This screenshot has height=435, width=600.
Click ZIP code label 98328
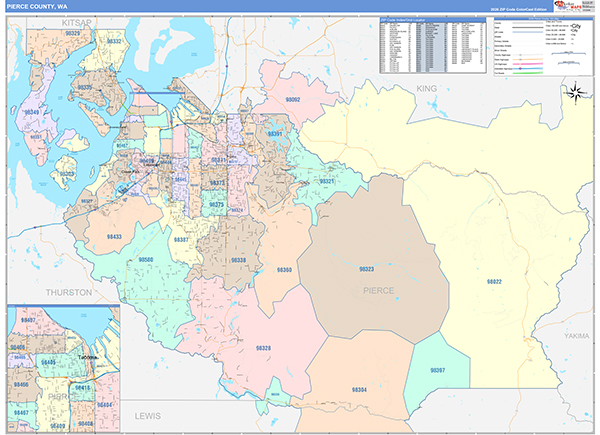pyautogui.click(x=263, y=348)
